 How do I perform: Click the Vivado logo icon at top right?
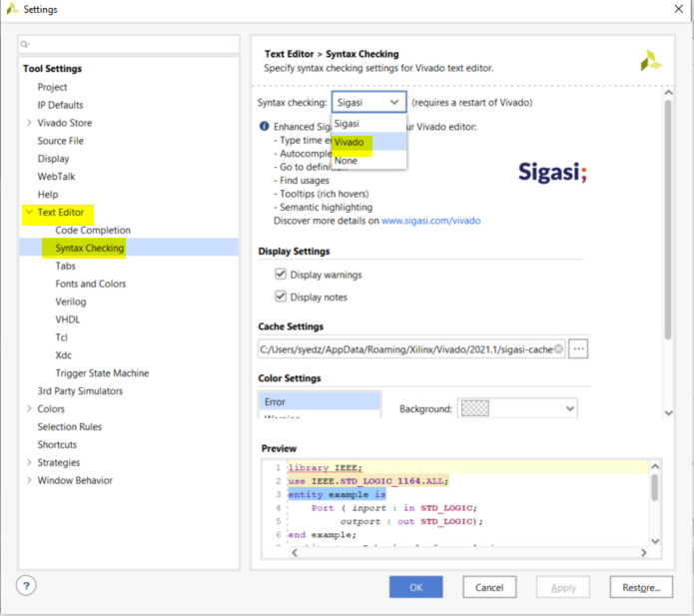click(651, 61)
